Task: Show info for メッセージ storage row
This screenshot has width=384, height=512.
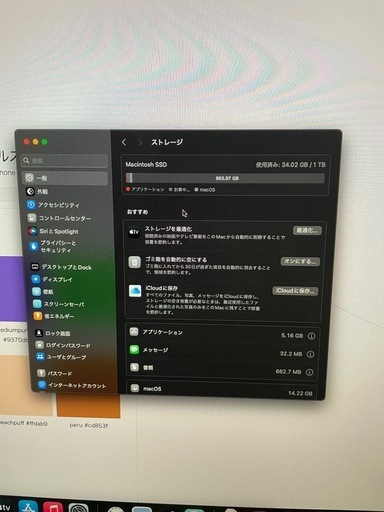Action: click(x=310, y=354)
